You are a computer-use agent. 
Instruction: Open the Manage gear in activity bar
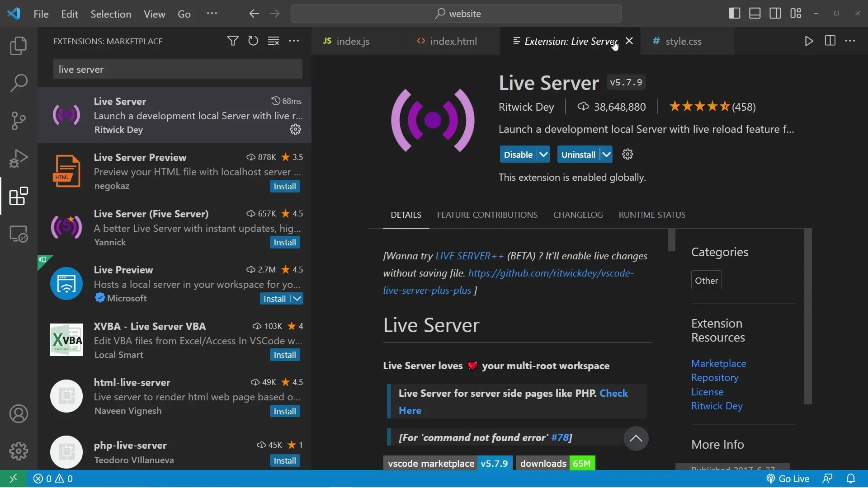19,451
